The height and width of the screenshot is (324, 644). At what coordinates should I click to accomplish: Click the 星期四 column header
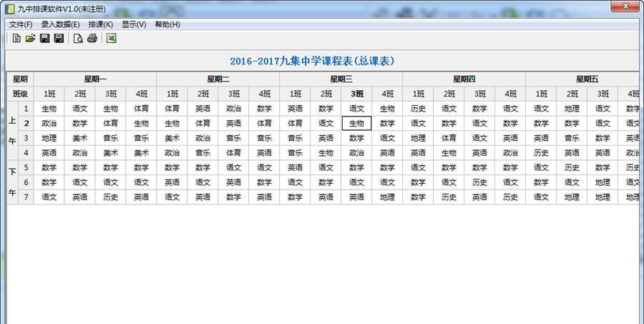point(464,79)
